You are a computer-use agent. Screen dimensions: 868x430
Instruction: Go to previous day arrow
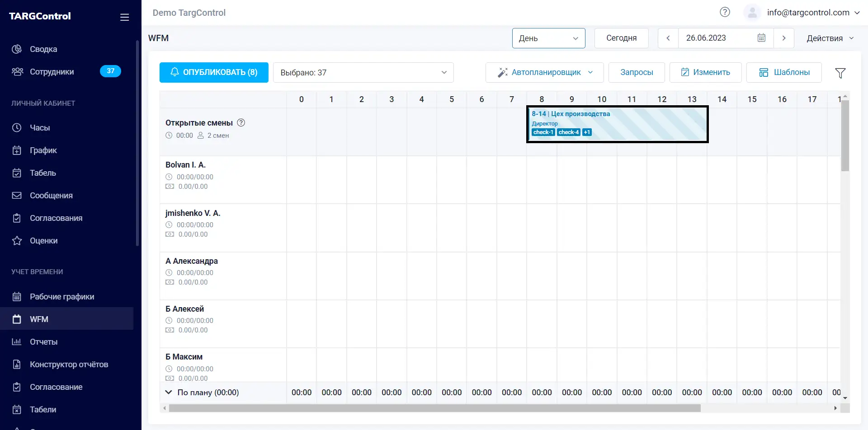[x=668, y=38]
